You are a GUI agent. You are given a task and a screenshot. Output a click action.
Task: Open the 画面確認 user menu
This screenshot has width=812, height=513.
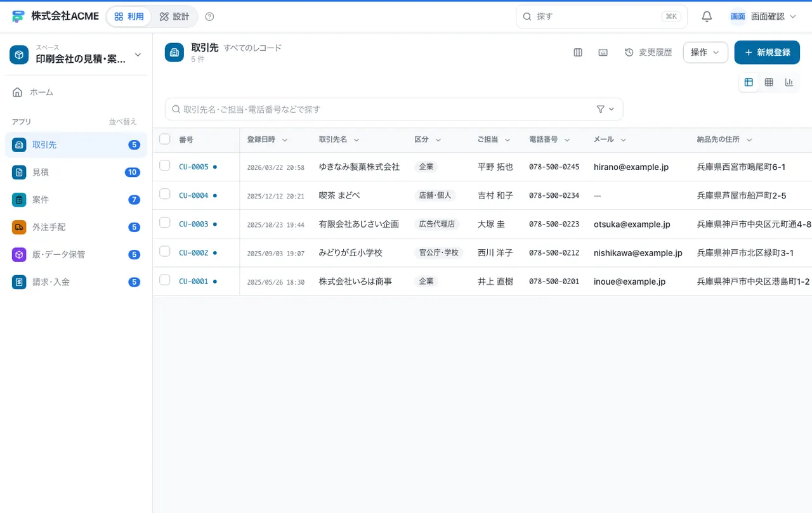coord(763,16)
